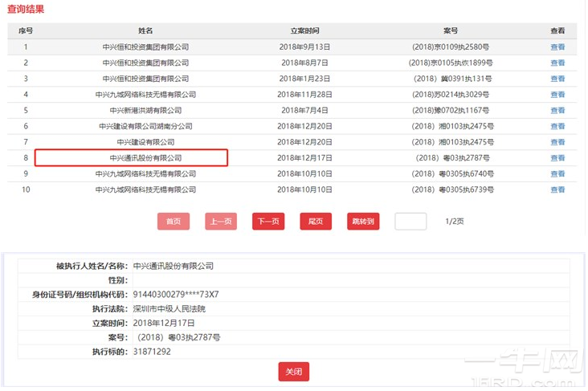
Task: Click date 2018年1月23日
Action: [x=304, y=79]
